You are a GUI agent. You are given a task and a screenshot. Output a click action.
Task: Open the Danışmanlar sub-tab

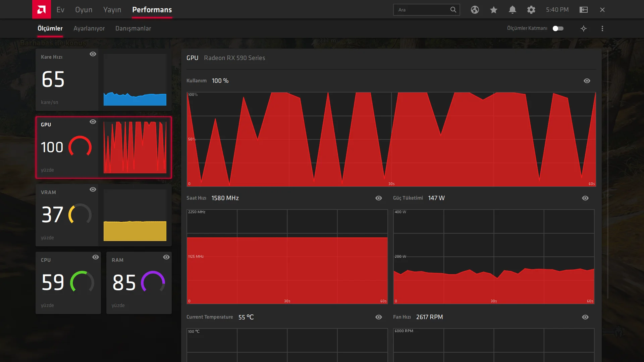(133, 28)
